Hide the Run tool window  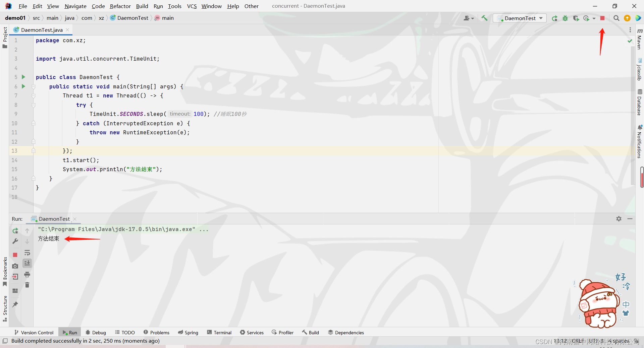pos(630,219)
